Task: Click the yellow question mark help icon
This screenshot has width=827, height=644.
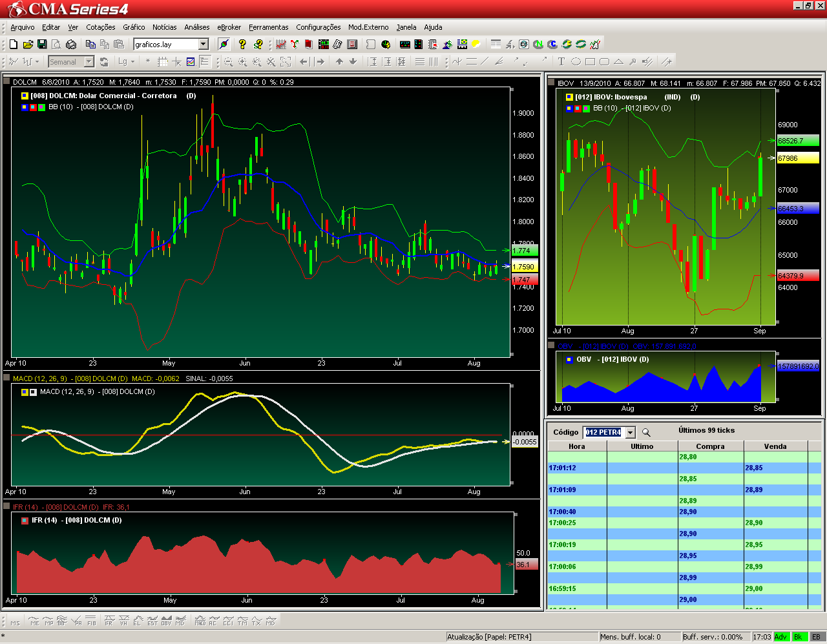Action: pos(242,44)
